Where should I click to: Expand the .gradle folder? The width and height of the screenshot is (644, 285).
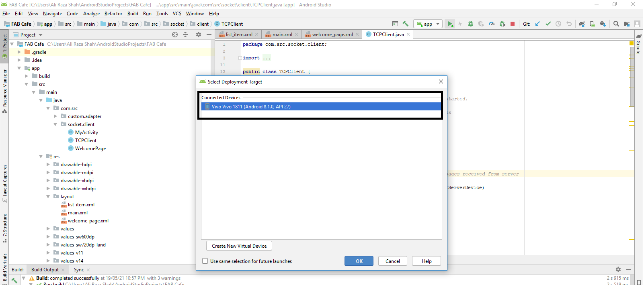pyautogui.click(x=19, y=52)
